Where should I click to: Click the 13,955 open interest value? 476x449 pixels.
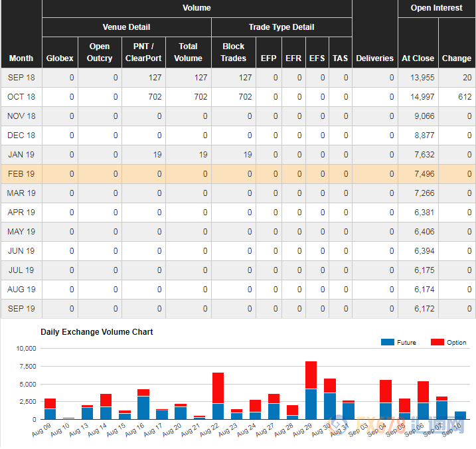coord(422,78)
